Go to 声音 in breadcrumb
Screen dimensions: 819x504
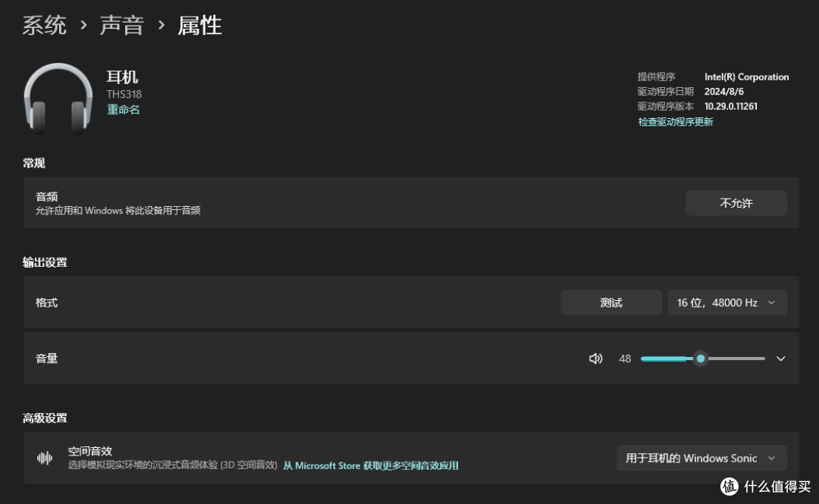(x=121, y=25)
